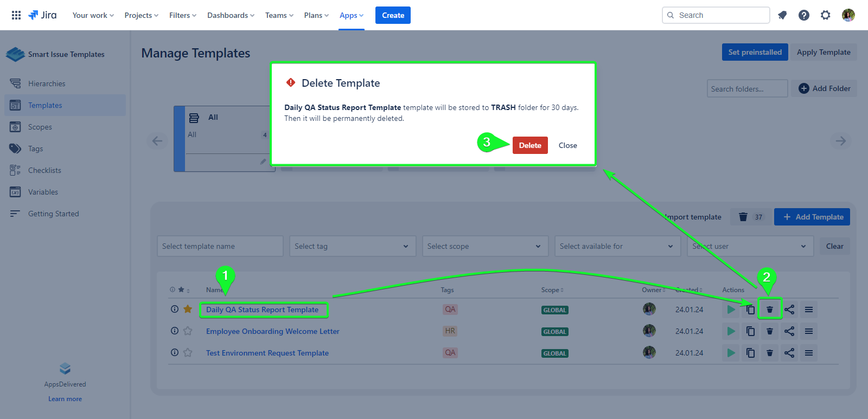Share the Daily QA Status Report Template
The image size is (868, 419).
pos(789,310)
